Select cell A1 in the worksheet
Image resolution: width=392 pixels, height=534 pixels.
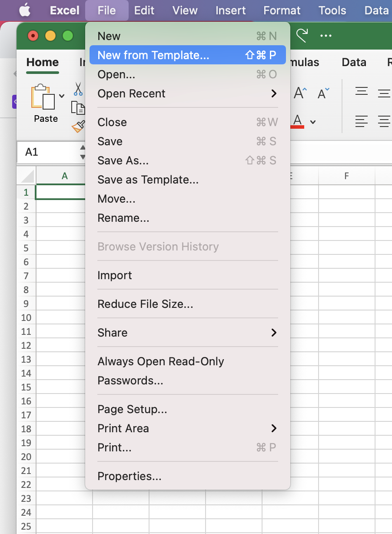[61, 192]
